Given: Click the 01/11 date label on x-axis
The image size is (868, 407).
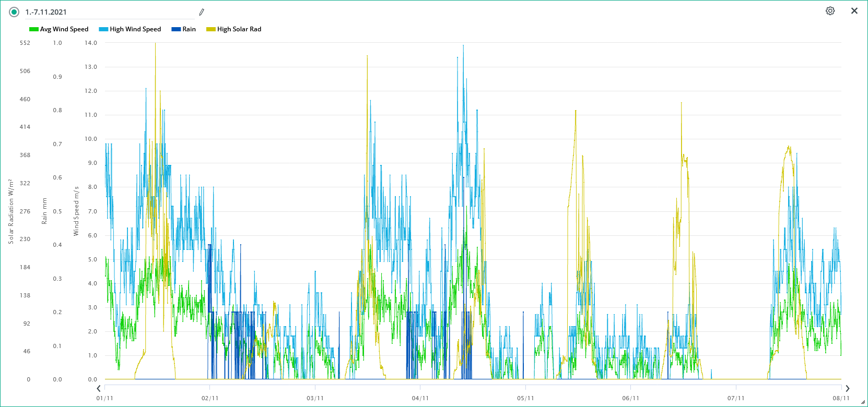Looking at the screenshot, I should click(105, 398).
